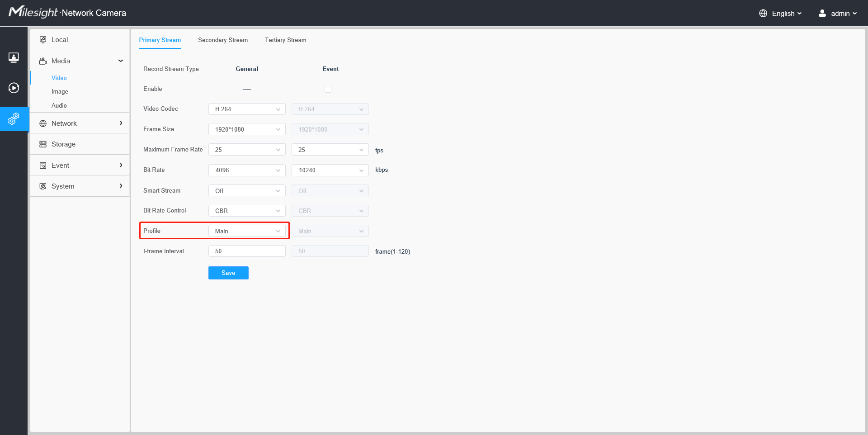
Task: Enable the Event stream checkbox
Action: click(328, 90)
